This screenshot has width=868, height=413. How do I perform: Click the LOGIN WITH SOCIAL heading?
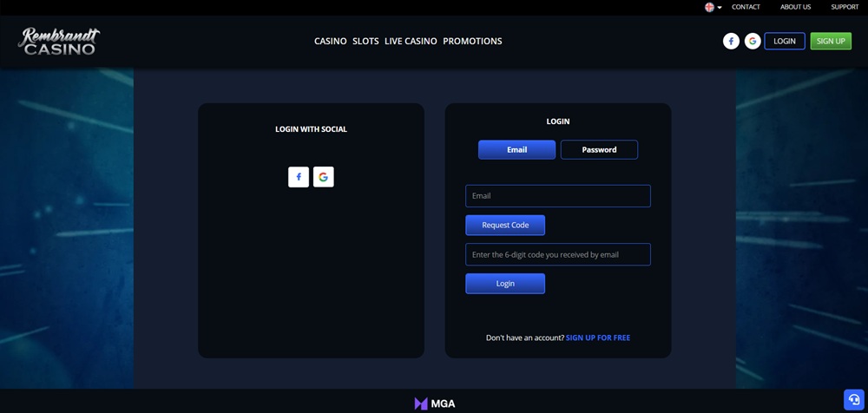[x=311, y=129]
